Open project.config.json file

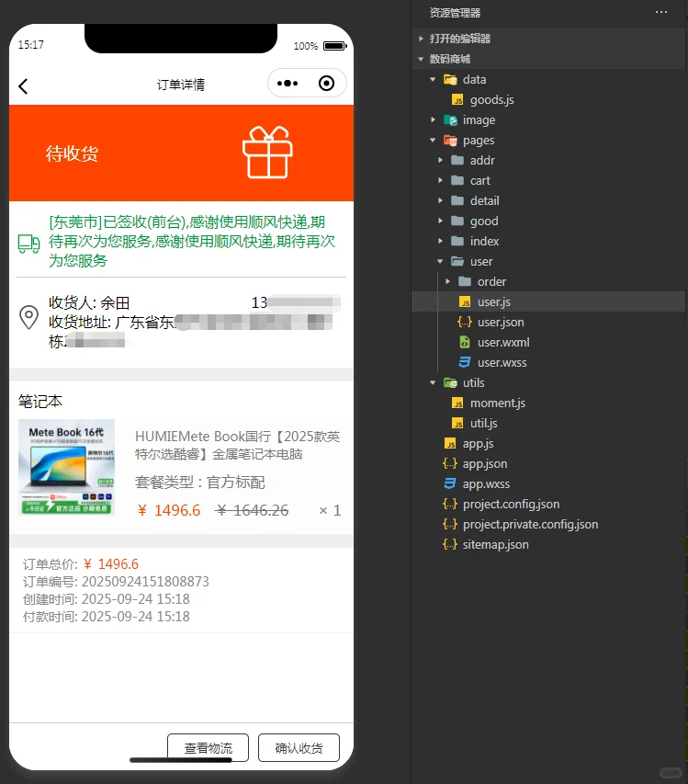tap(511, 504)
